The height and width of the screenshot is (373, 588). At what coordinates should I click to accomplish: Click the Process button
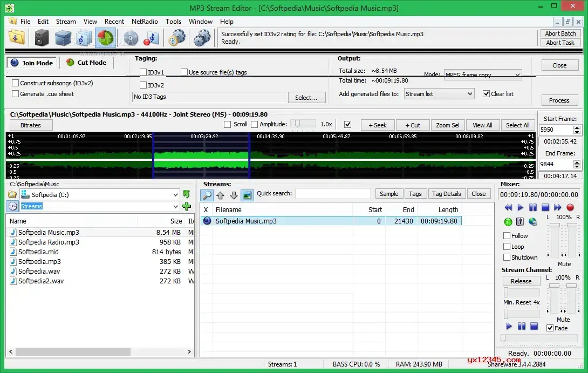pos(559,100)
